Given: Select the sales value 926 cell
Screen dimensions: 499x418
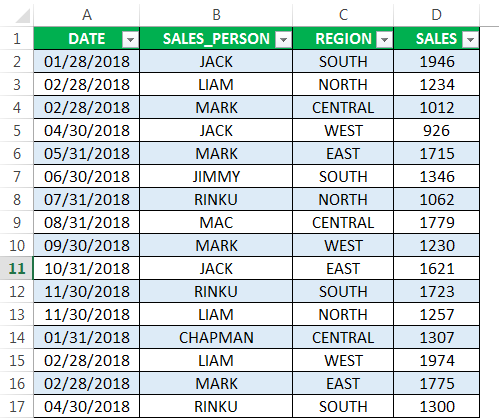Looking at the screenshot, I should click(x=437, y=130).
